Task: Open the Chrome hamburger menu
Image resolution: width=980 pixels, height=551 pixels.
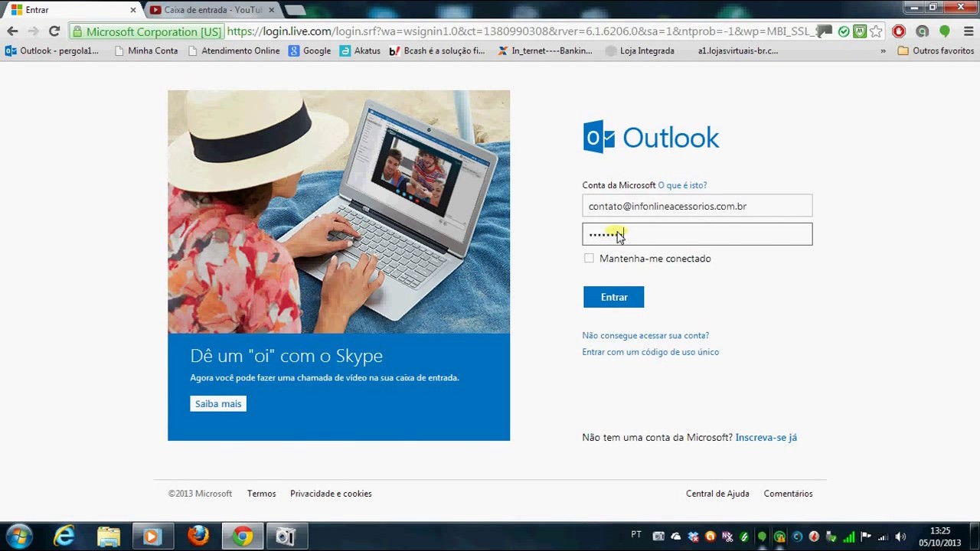Action: 967,31
